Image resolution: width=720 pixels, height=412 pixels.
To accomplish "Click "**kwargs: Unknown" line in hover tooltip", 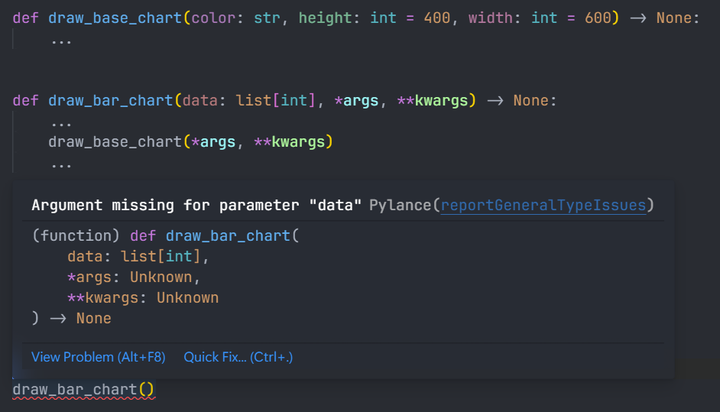I will point(142,298).
